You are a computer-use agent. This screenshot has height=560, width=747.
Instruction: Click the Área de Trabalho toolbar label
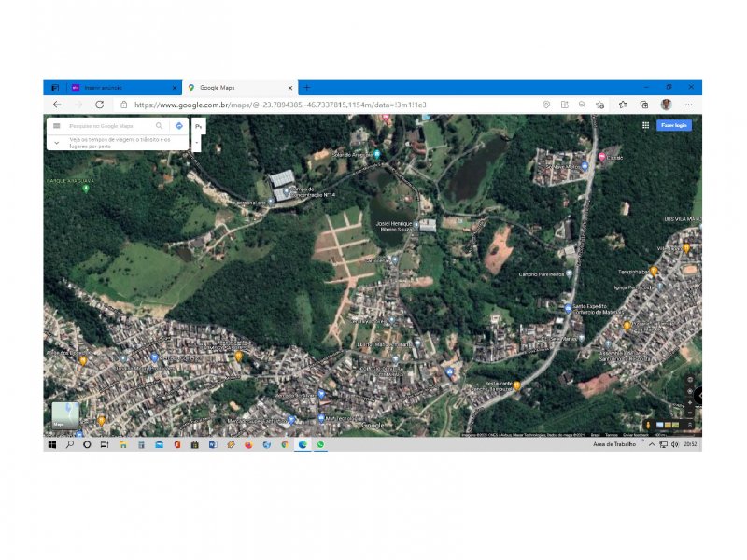pyautogui.click(x=614, y=444)
